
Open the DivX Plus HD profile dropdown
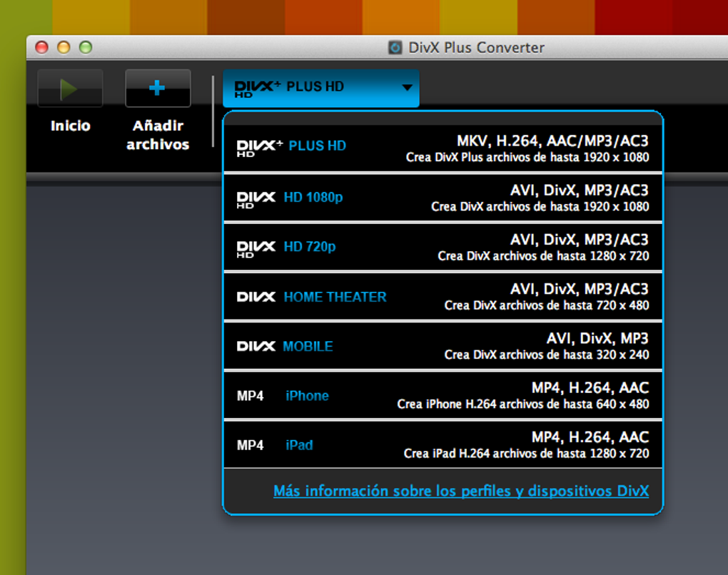click(x=321, y=88)
